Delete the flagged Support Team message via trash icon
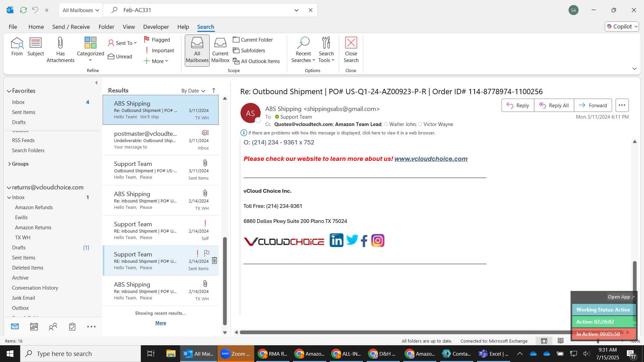The image size is (644, 362). [215, 260]
